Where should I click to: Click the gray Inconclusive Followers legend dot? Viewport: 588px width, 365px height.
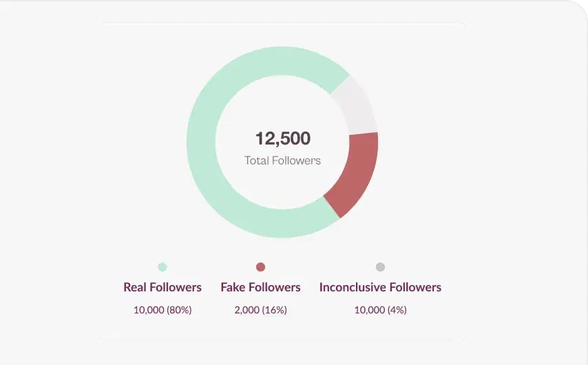(x=380, y=267)
